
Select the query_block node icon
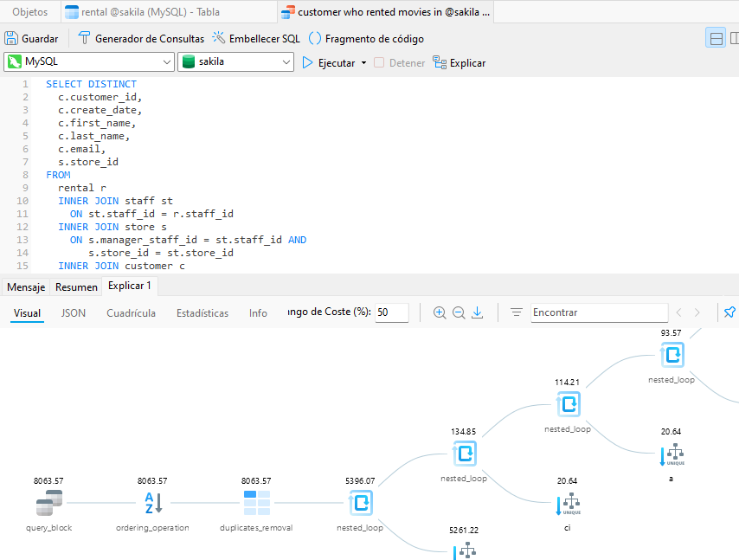point(49,503)
